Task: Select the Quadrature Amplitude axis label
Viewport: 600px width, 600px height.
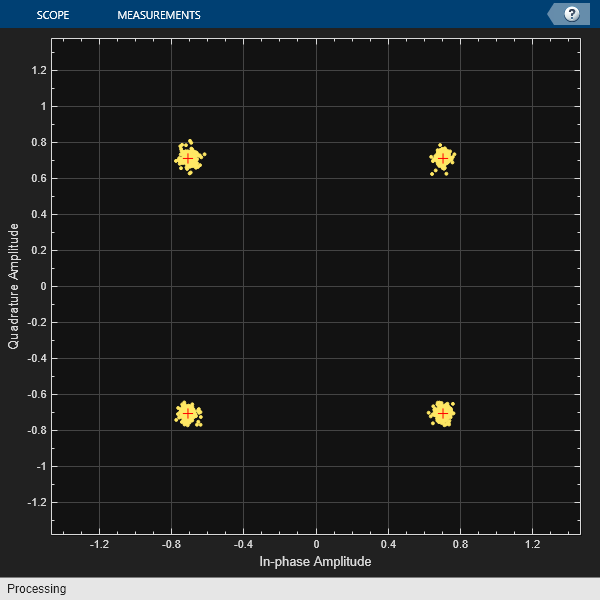Action: tap(14, 286)
